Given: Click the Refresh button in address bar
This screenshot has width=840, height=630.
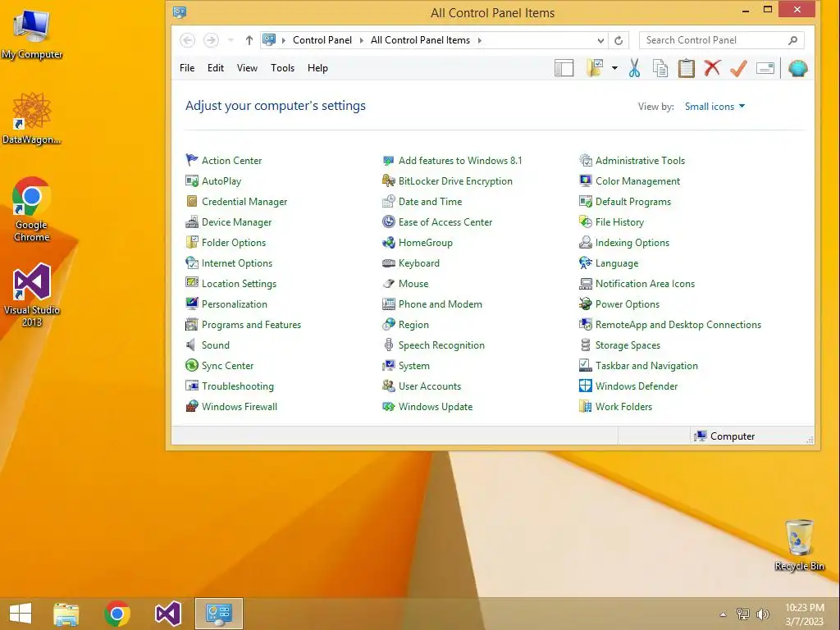Looking at the screenshot, I should 619,40.
